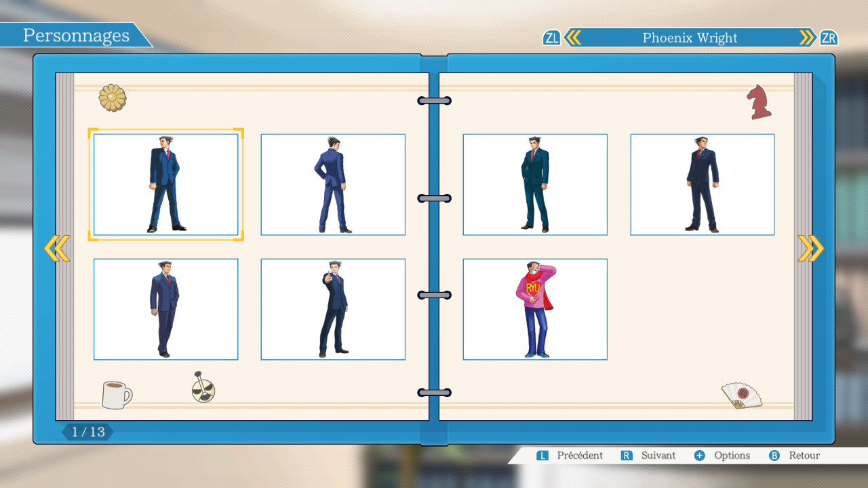Select the Phoenix Wright title bar

click(x=690, y=38)
